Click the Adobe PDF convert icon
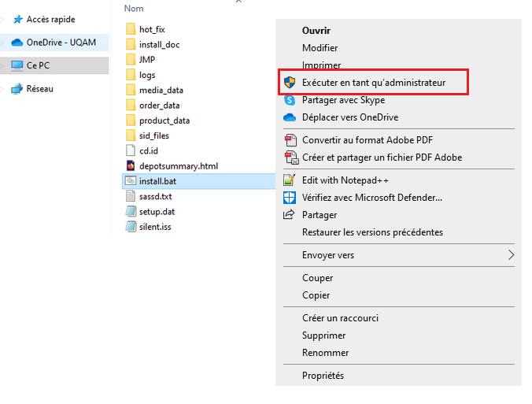 (x=289, y=140)
